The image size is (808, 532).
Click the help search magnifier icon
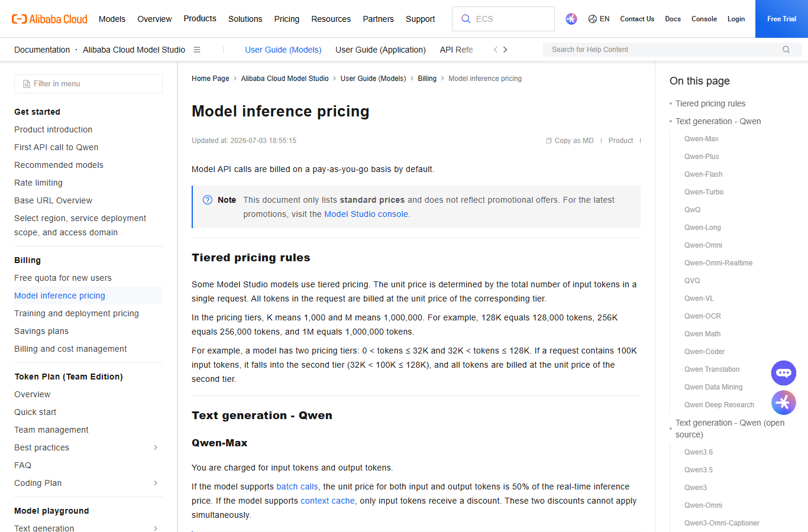pyautogui.click(x=786, y=50)
